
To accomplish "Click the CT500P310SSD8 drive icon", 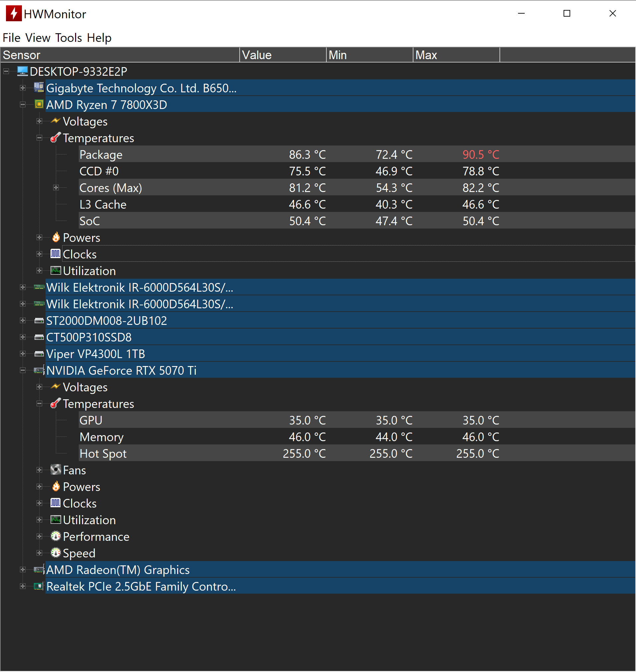I will (x=39, y=337).
